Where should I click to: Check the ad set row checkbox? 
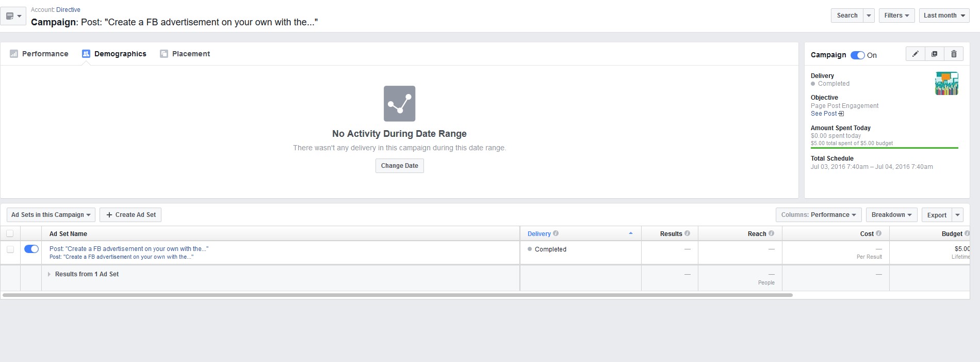(10, 249)
